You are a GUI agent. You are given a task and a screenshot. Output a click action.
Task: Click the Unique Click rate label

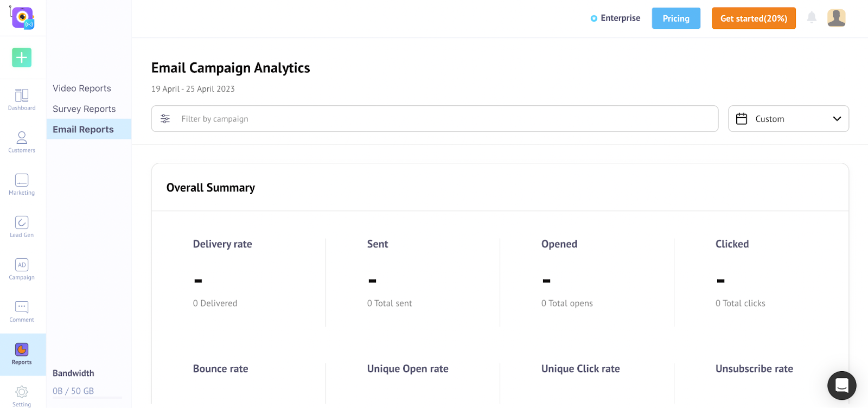580,369
